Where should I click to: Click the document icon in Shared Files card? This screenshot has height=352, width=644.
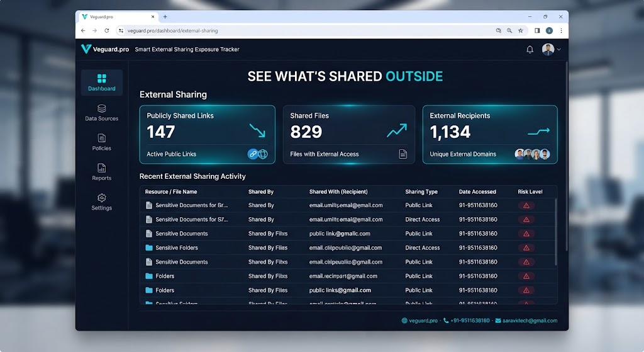pos(403,154)
